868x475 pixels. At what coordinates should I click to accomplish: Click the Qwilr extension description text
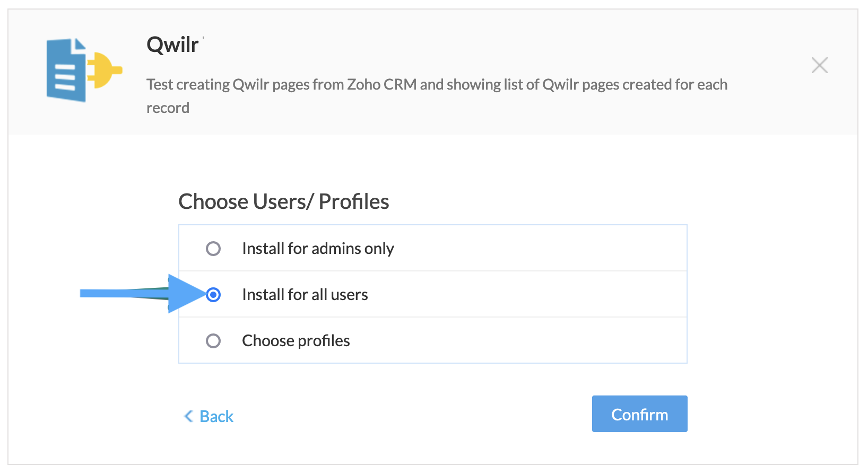coord(436,85)
